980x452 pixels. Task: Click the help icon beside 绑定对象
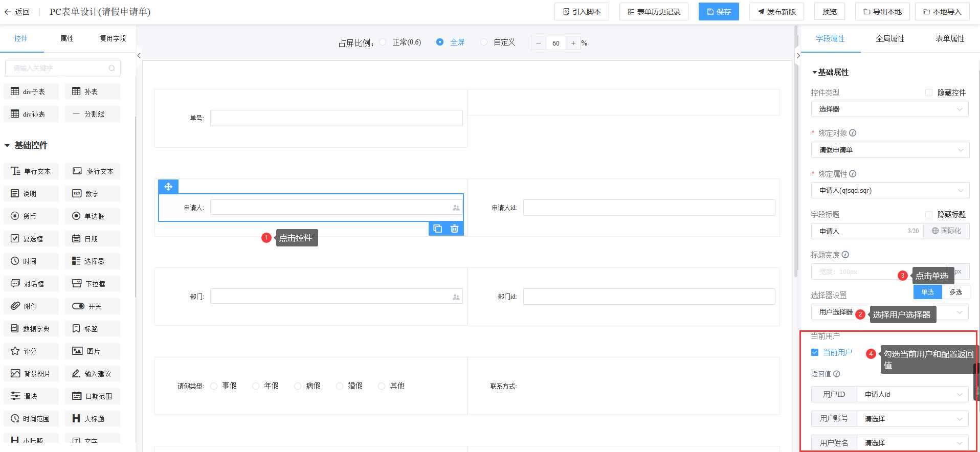(x=853, y=133)
